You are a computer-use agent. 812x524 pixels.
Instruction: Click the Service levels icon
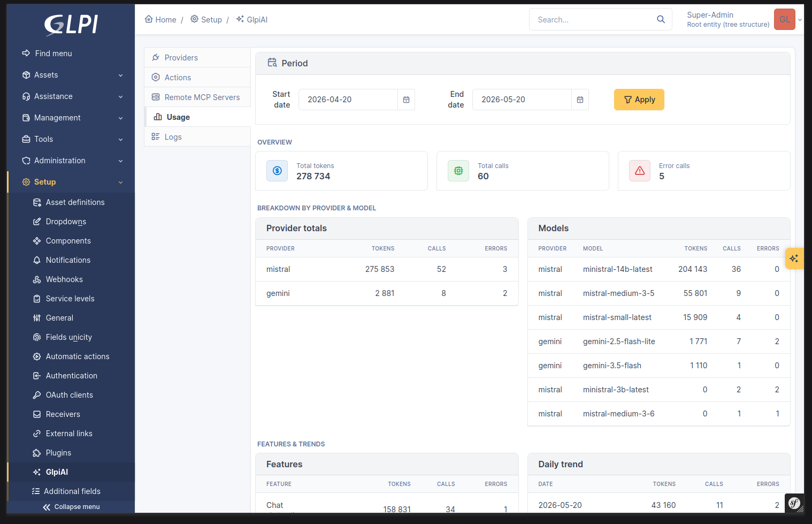tap(37, 299)
